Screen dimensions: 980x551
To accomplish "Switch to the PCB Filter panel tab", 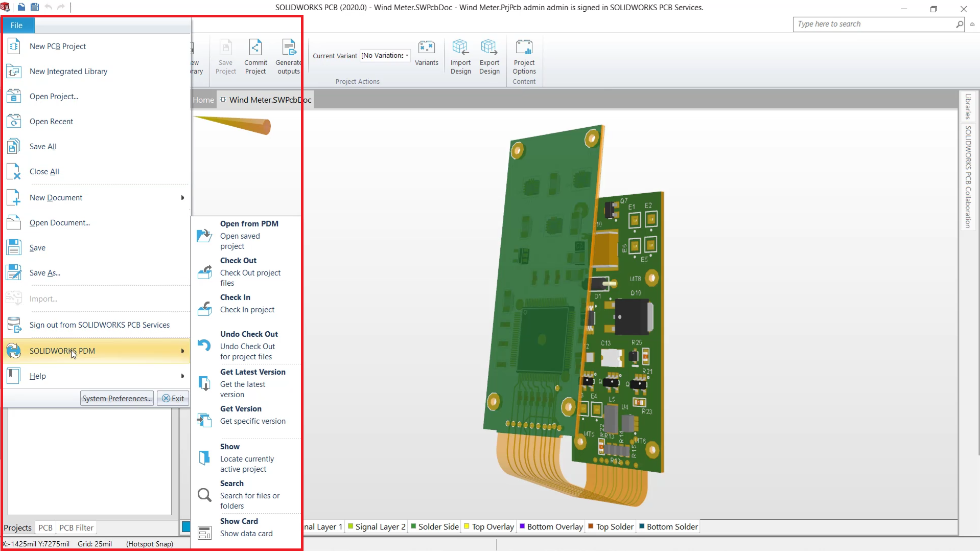I will (76, 527).
